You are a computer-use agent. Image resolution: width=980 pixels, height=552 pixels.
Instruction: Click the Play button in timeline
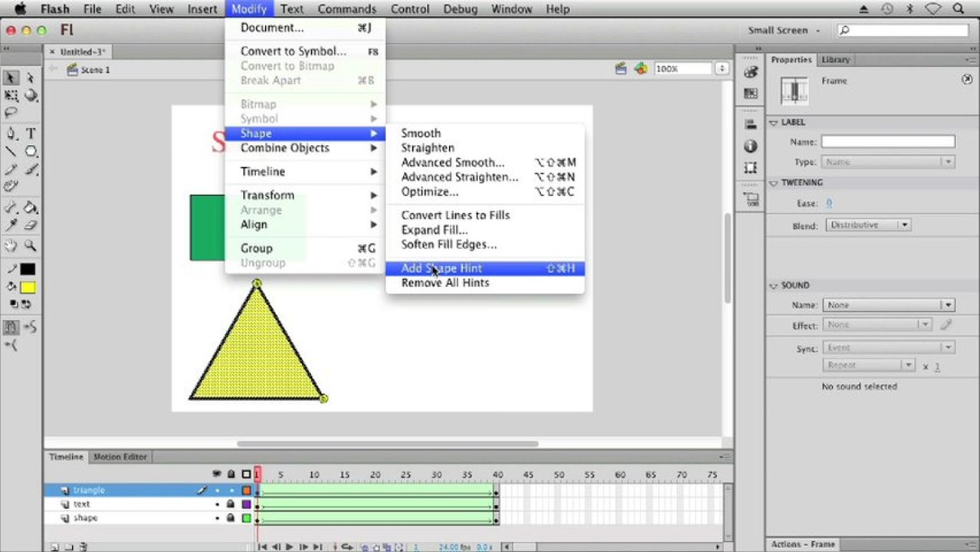(x=290, y=547)
